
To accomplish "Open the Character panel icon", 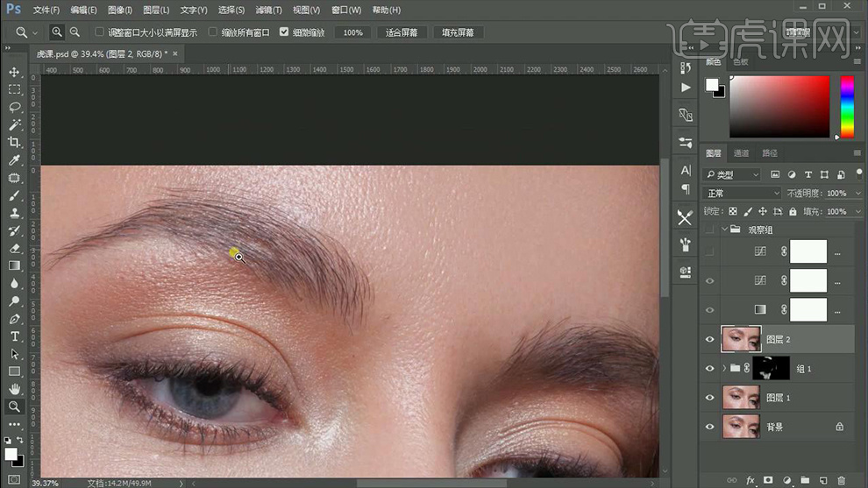I will (686, 171).
